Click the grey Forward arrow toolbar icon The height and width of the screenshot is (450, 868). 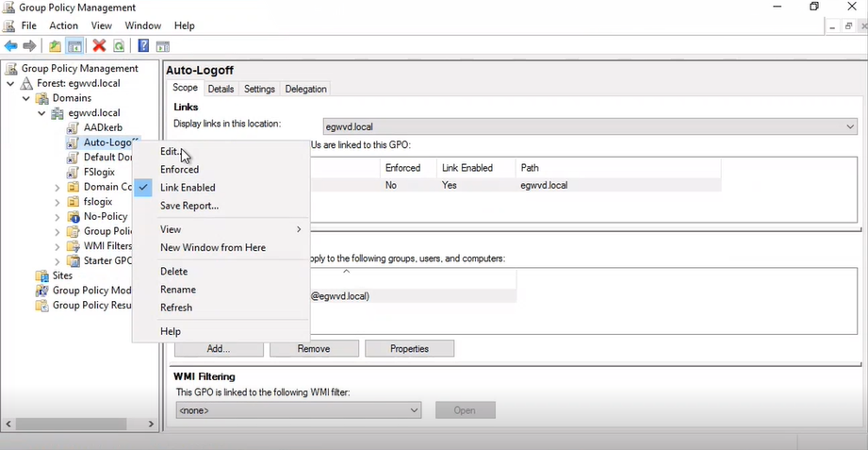tap(29, 46)
